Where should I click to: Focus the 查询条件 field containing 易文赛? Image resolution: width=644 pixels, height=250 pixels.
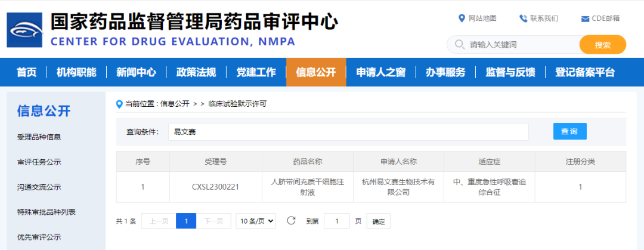(x=348, y=132)
